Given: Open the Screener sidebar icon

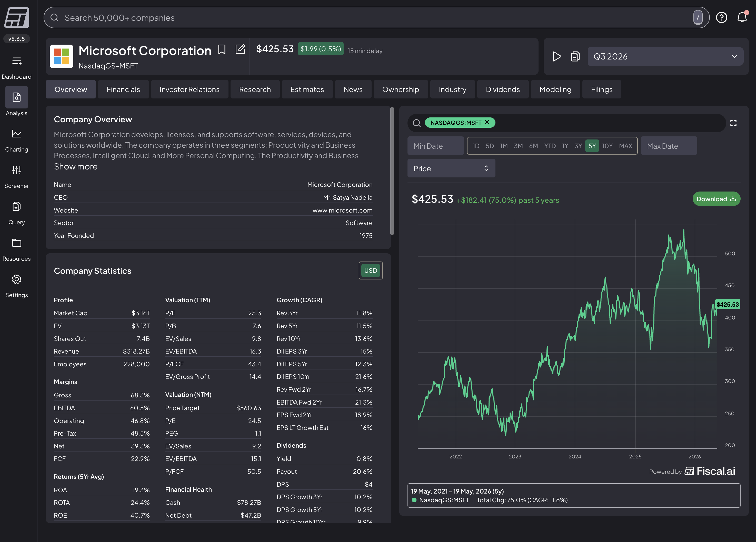Looking at the screenshot, I should tap(17, 170).
